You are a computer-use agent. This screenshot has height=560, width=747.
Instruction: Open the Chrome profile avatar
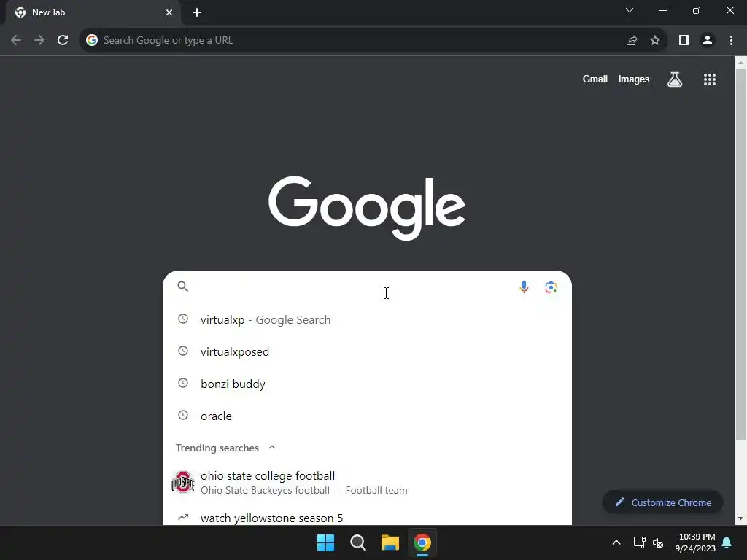[708, 40]
